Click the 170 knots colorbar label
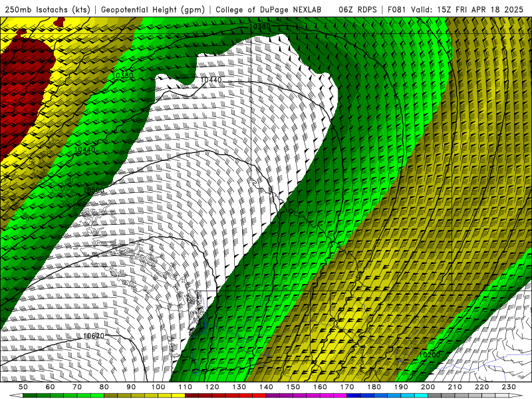The image size is (532, 399). click(x=347, y=387)
